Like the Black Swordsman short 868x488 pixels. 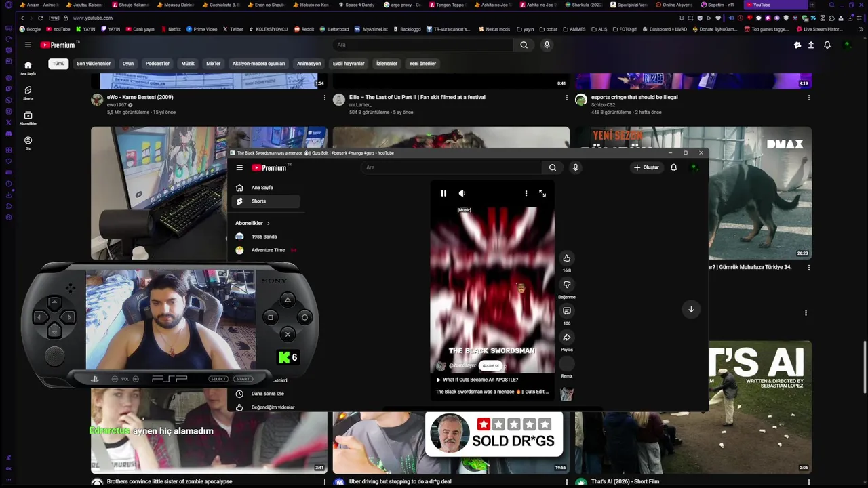[567, 258]
